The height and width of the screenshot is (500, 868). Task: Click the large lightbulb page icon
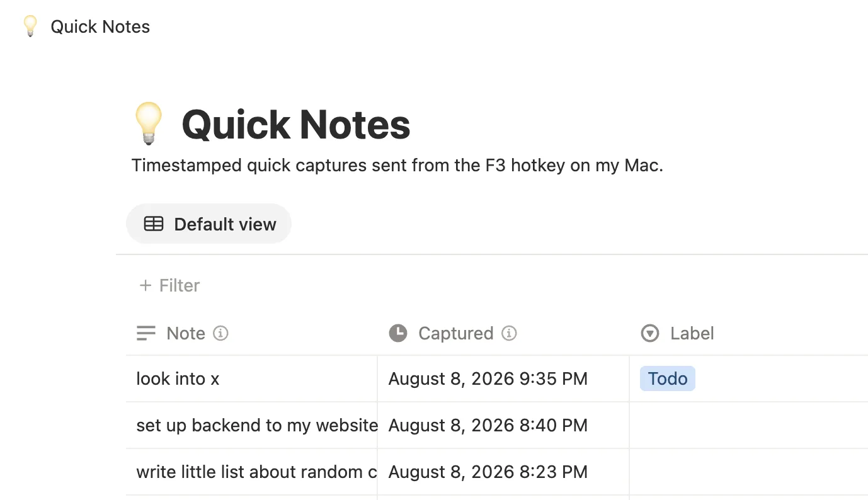(x=148, y=124)
